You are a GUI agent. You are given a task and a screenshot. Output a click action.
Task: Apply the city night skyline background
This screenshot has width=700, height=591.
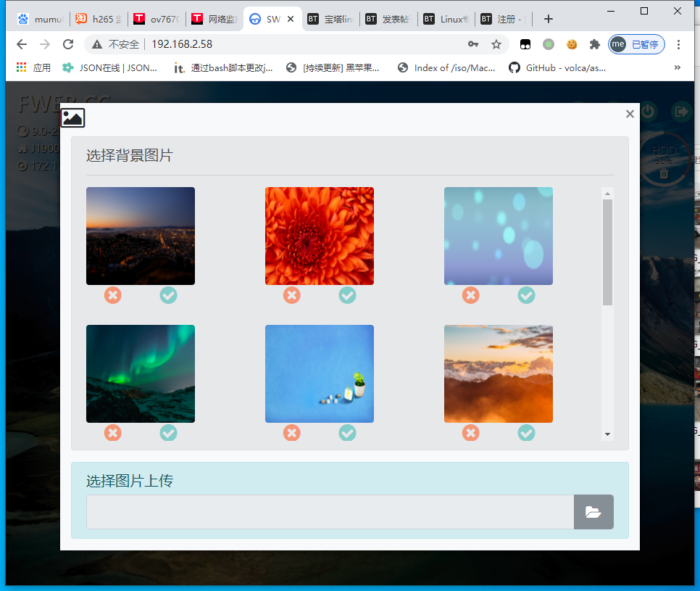tap(168, 295)
